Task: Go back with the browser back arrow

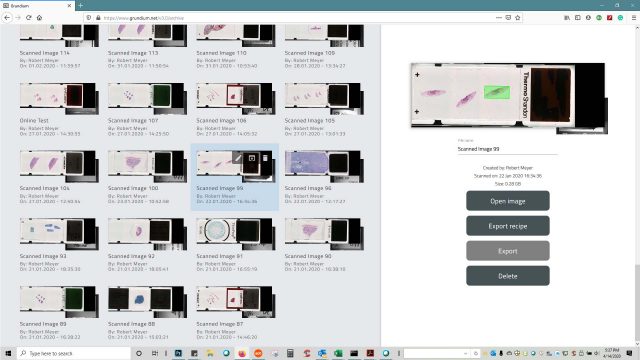Action: point(7,18)
